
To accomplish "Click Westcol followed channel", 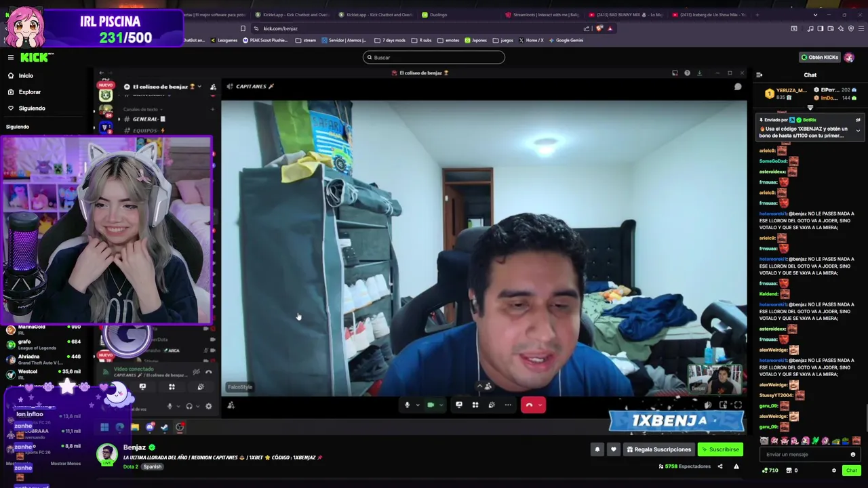I will [44, 373].
